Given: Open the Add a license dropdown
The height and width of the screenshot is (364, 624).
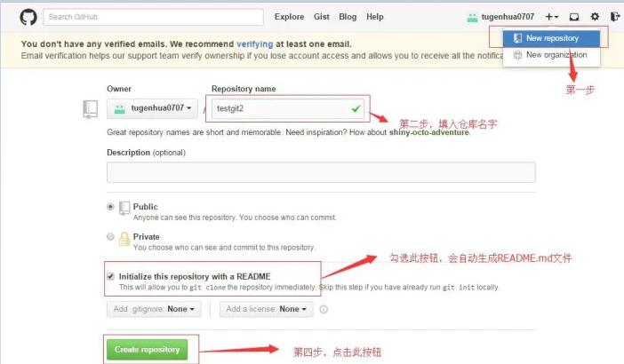Looking at the screenshot, I should coord(267,309).
